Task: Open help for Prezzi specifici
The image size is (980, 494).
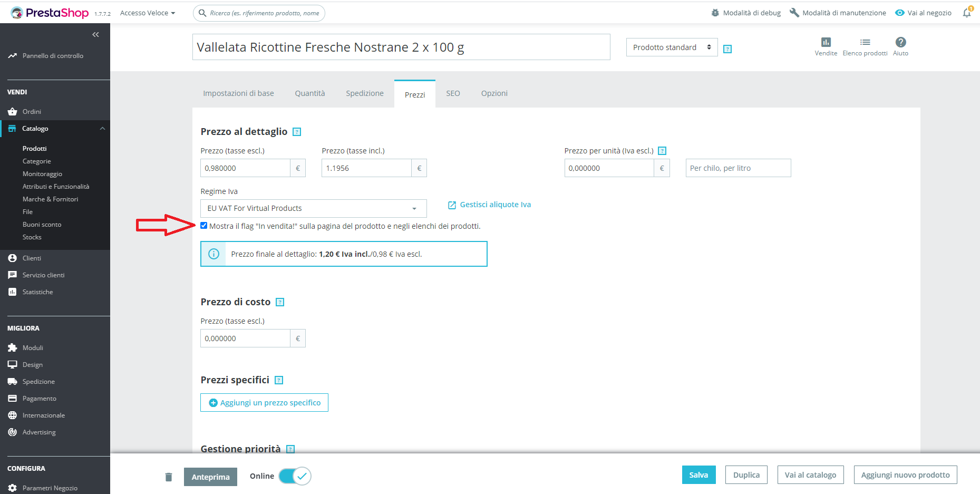Action: (x=279, y=380)
